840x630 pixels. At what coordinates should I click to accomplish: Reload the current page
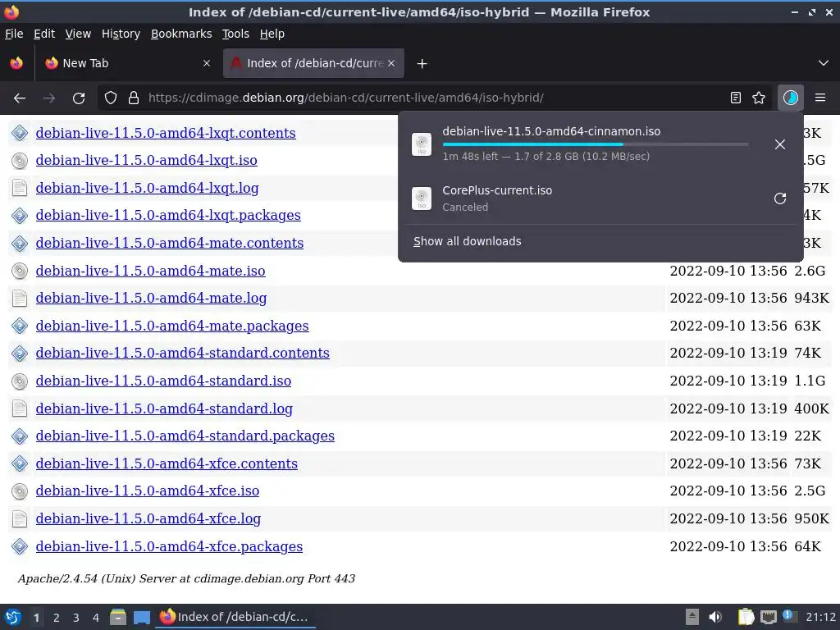[79, 98]
